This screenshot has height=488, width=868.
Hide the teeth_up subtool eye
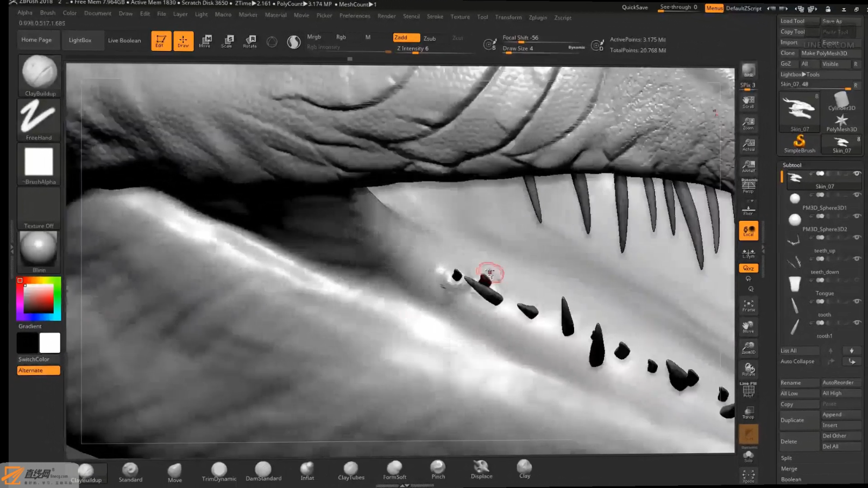coord(857,237)
